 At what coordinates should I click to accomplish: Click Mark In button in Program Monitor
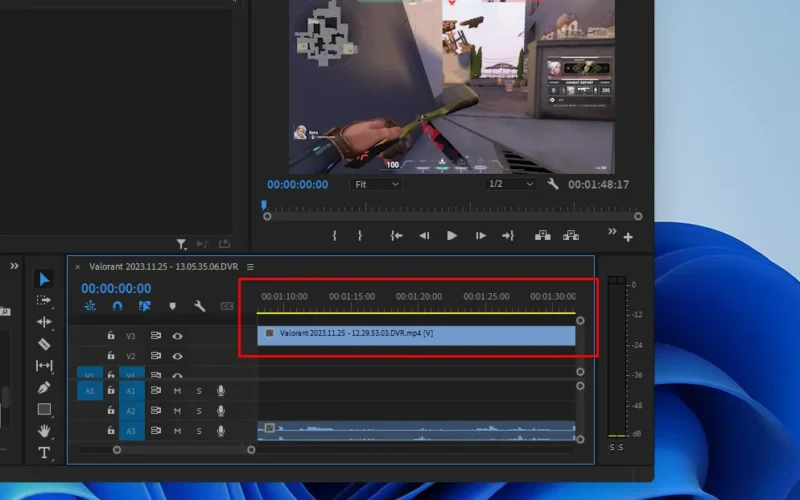pos(334,236)
